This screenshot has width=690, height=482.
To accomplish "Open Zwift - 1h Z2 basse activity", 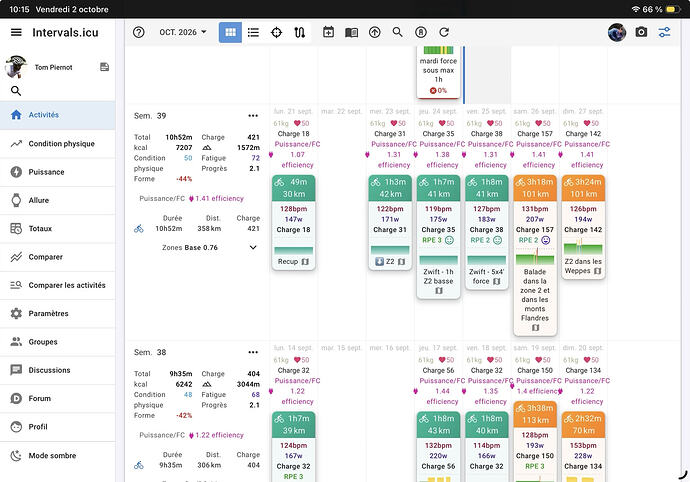I will [438, 237].
